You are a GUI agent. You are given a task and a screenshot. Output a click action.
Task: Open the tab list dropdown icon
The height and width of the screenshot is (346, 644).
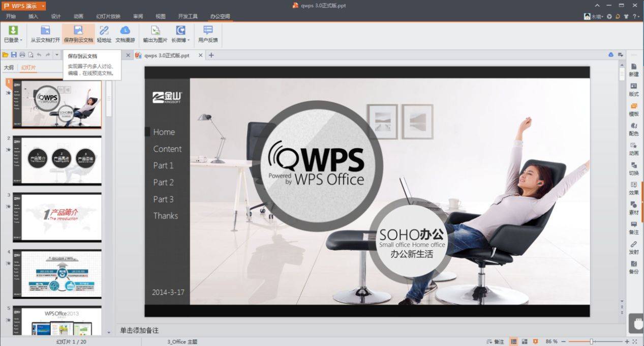(621, 55)
